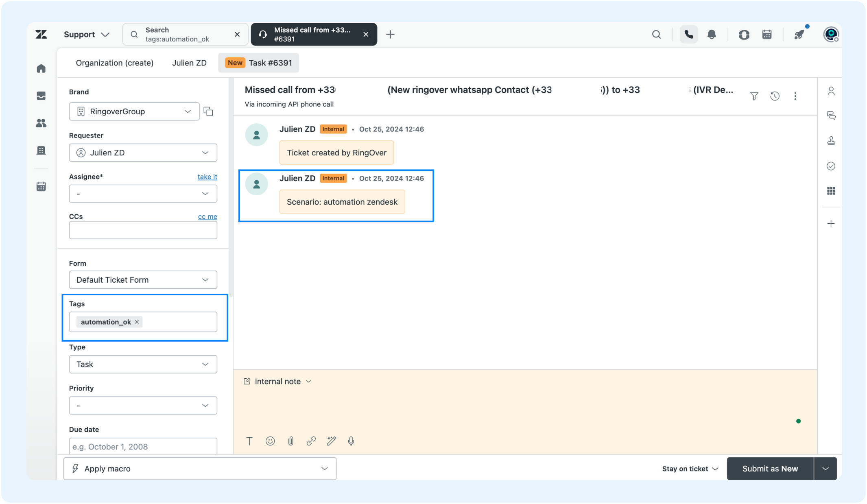The width and height of the screenshot is (867, 504).
Task: Copy brand icon next to RingoverGroup
Action: 208,111
